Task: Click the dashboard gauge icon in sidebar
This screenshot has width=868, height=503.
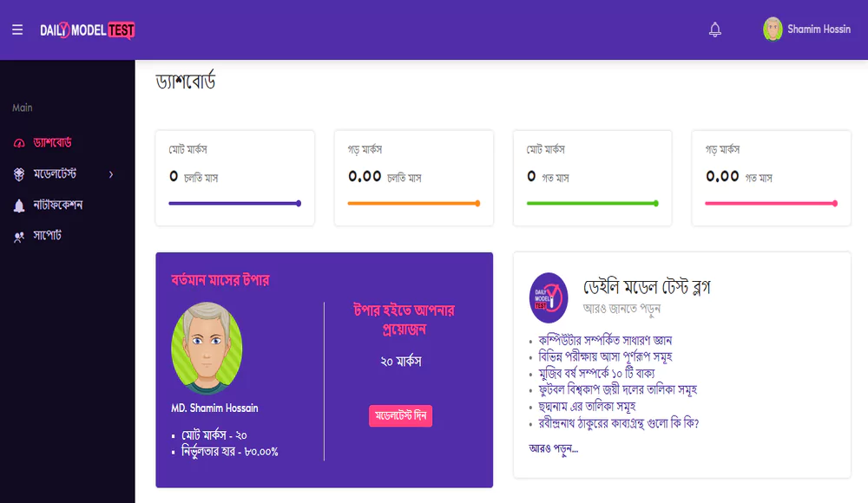Action: (19, 143)
